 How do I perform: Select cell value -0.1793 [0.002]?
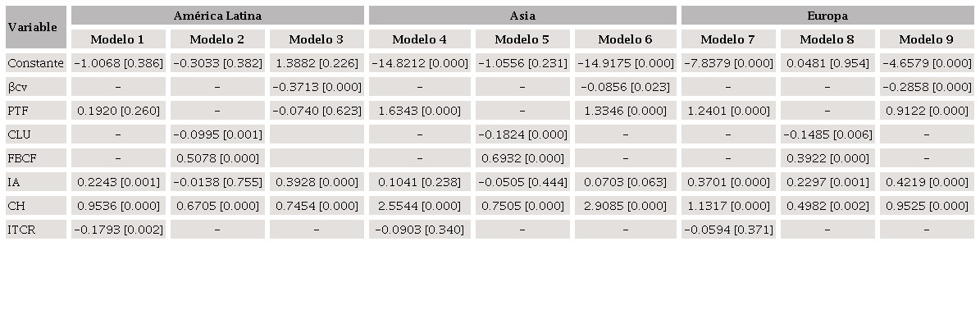tap(118, 230)
